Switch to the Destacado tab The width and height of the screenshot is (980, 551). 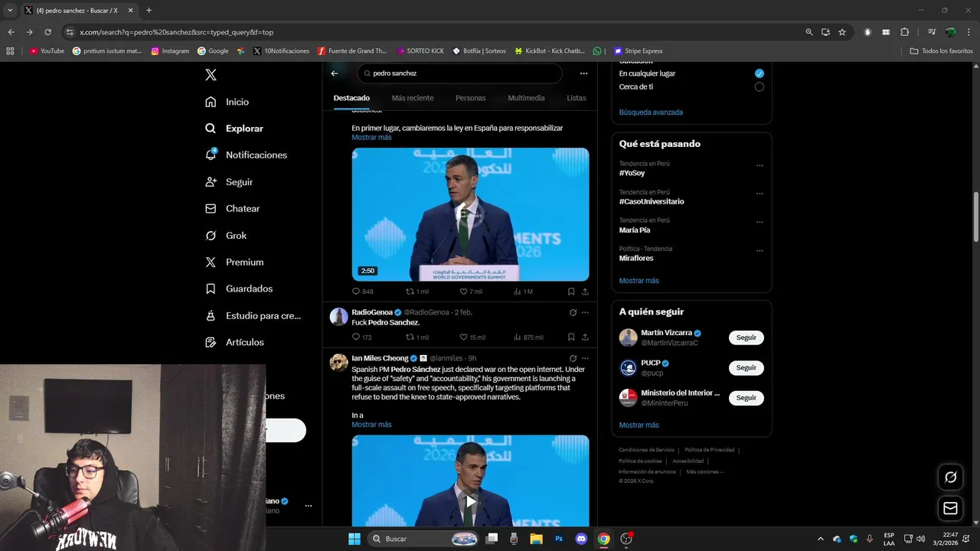pos(351,98)
